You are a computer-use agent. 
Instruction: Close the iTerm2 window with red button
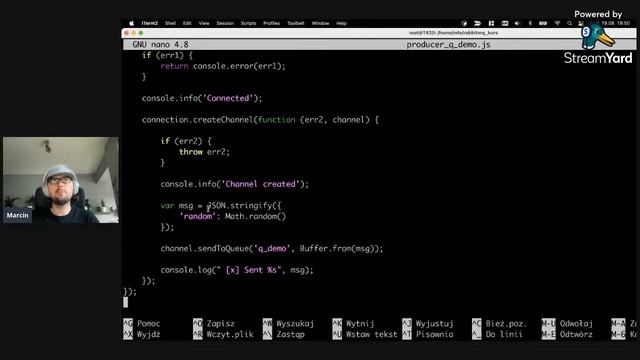[x=127, y=33]
